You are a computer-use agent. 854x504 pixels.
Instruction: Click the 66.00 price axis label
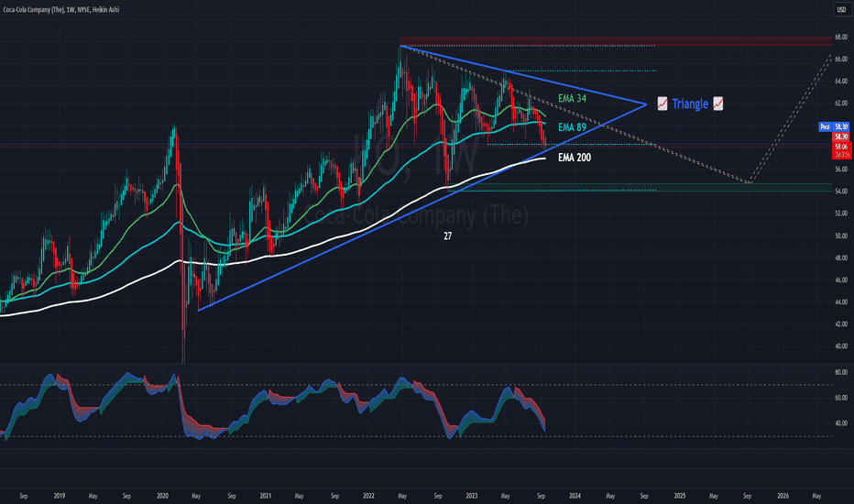[x=841, y=59]
